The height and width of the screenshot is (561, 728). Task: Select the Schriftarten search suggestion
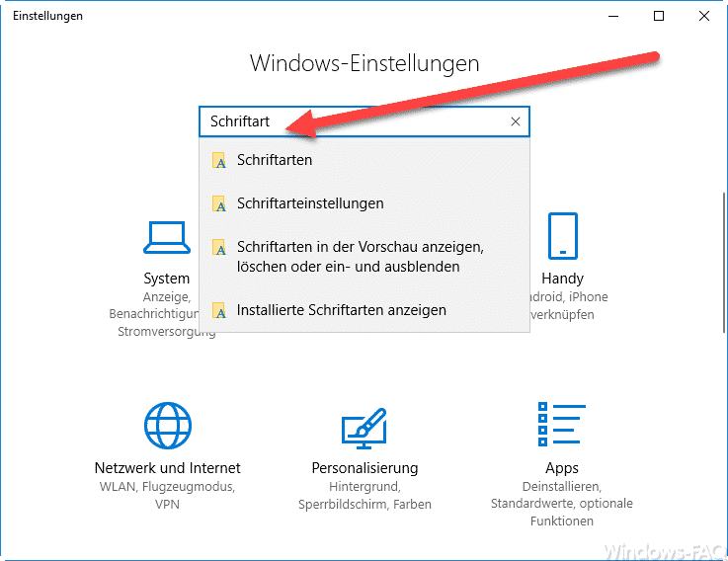pos(364,160)
